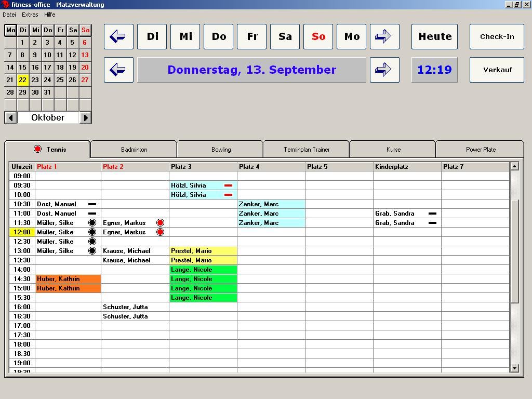Click red dot for Egner, Markus at 12:00
This screenshot has height=399, width=532.
[x=160, y=232]
